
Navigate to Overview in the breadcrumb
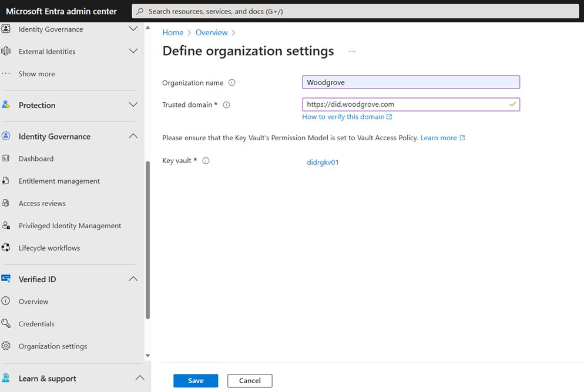[x=212, y=33]
